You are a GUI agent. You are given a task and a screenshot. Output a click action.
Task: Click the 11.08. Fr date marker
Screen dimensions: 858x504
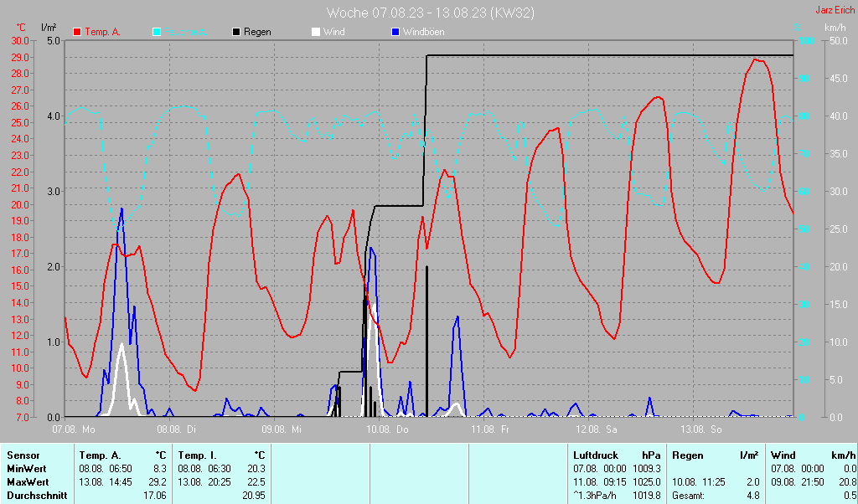tap(491, 429)
